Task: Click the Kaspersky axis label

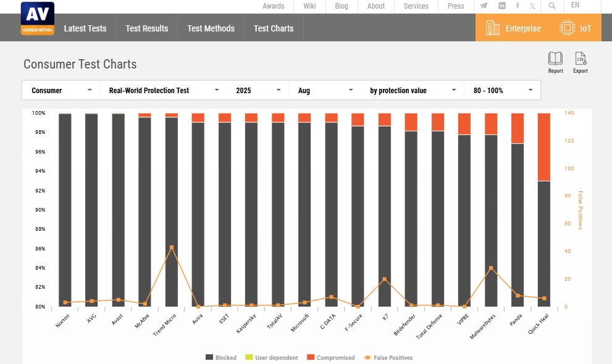Action: [x=246, y=323]
